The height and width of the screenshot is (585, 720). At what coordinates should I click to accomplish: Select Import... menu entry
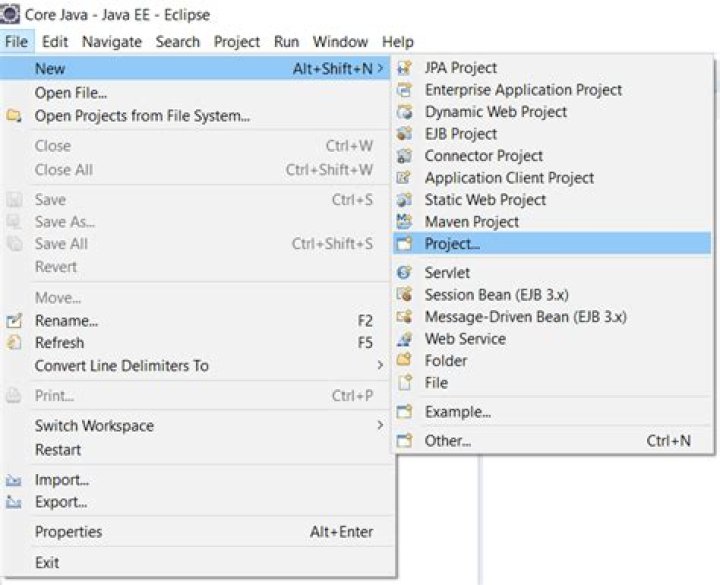pos(197,480)
